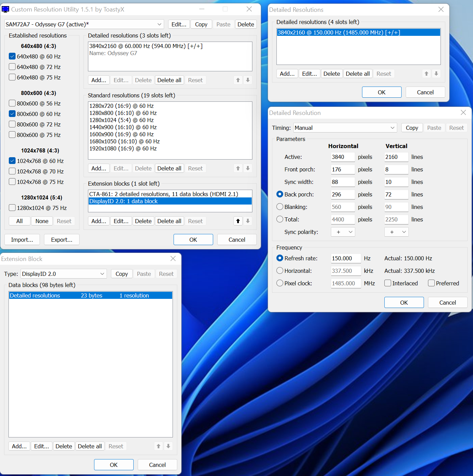This screenshot has height=476, width=473.
Task: Open the horizontal Sync polarity dropdown
Action: (x=343, y=232)
